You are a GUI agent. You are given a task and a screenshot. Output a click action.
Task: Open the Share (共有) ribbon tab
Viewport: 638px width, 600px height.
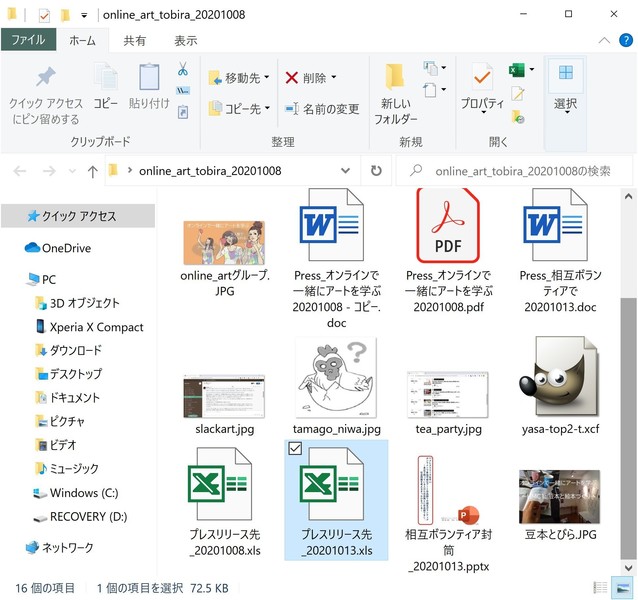tap(134, 40)
